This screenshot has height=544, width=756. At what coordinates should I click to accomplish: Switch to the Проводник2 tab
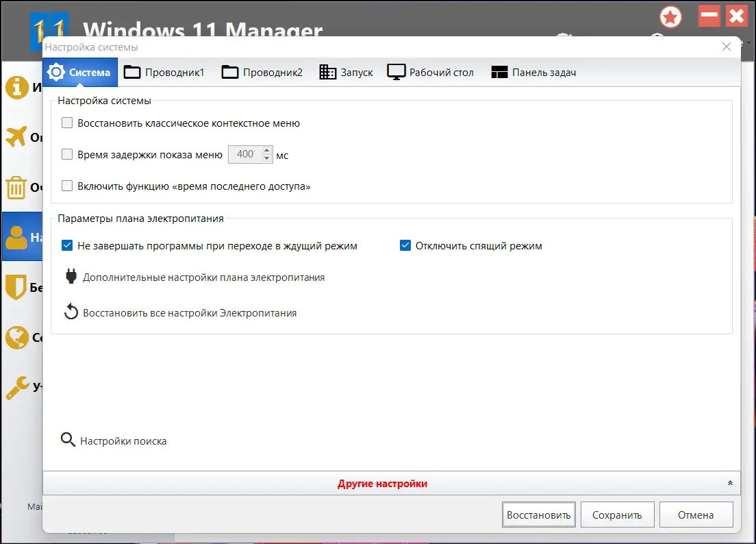click(x=262, y=73)
